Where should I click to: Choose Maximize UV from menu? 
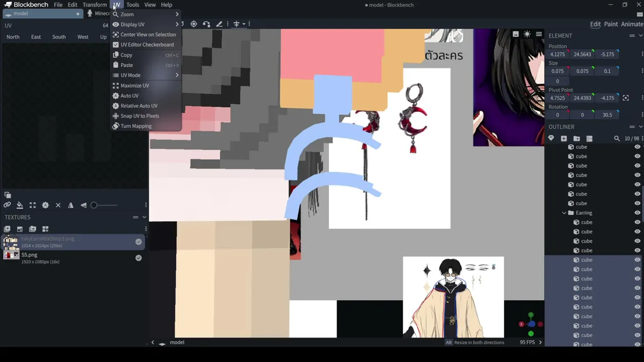click(146, 85)
